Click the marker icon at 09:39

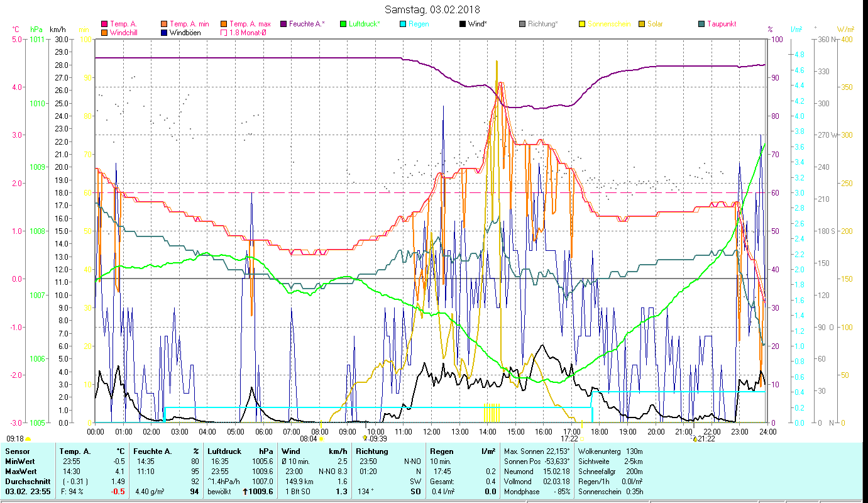click(365, 438)
